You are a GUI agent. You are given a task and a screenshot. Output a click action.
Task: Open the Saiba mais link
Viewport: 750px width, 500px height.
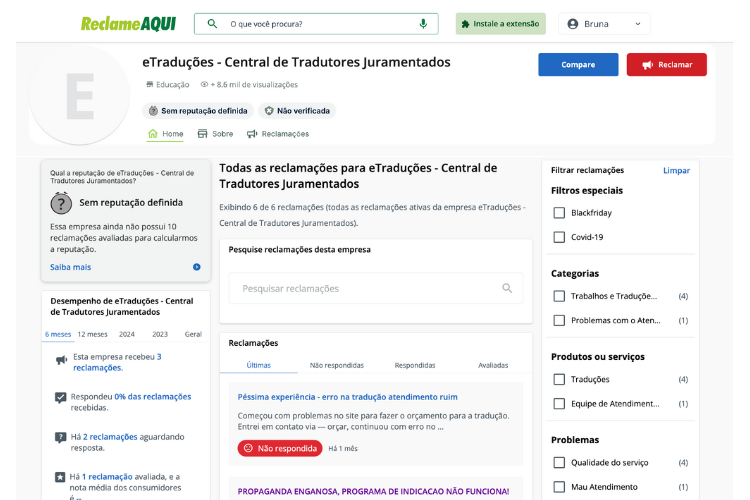coord(70,267)
